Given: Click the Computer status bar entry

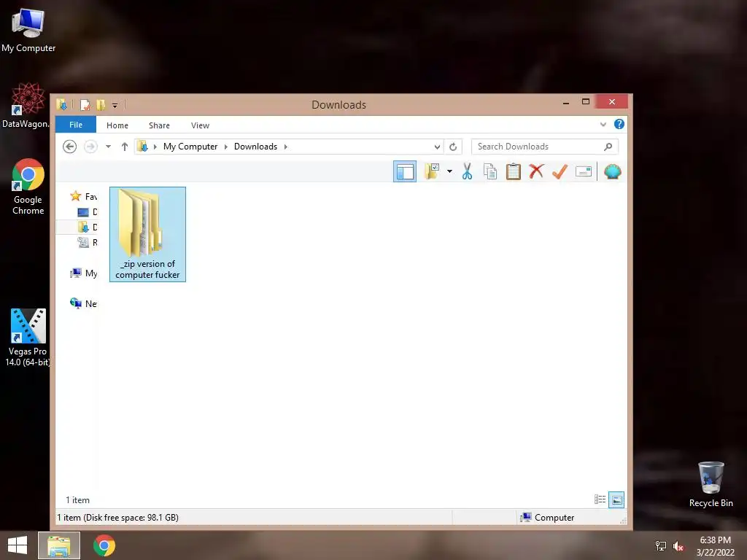Looking at the screenshot, I should point(547,517).
